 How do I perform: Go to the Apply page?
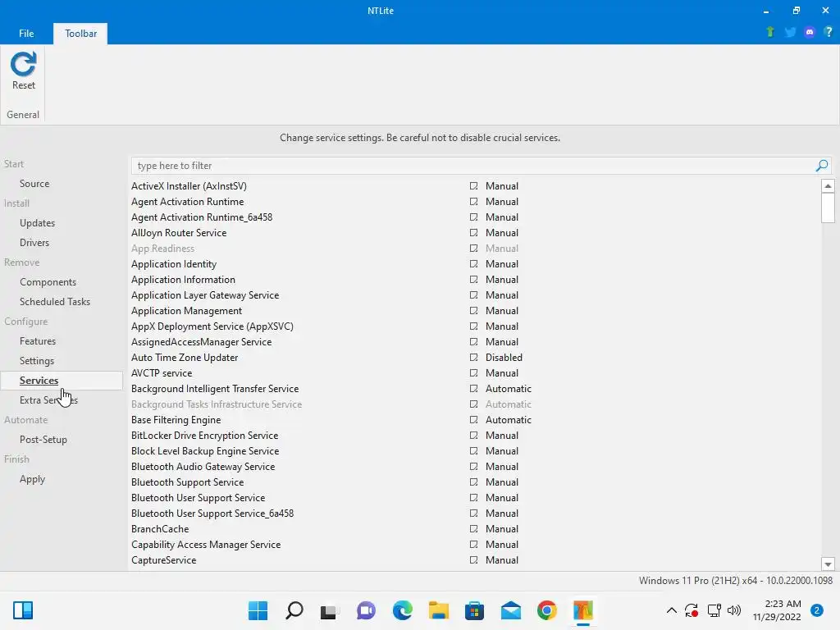coord(32,479)
